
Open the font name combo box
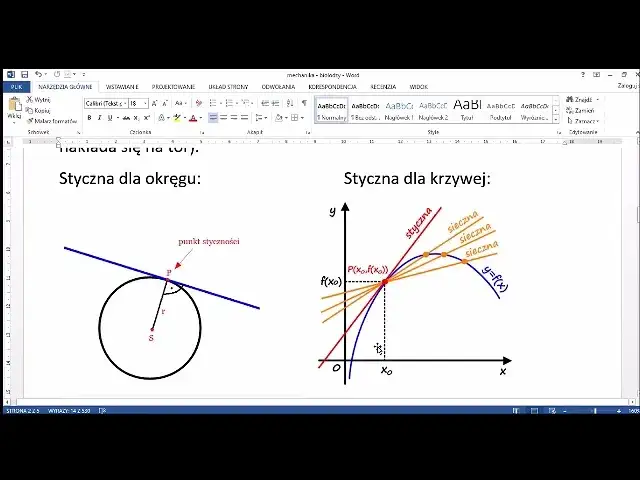click(106, 104)
